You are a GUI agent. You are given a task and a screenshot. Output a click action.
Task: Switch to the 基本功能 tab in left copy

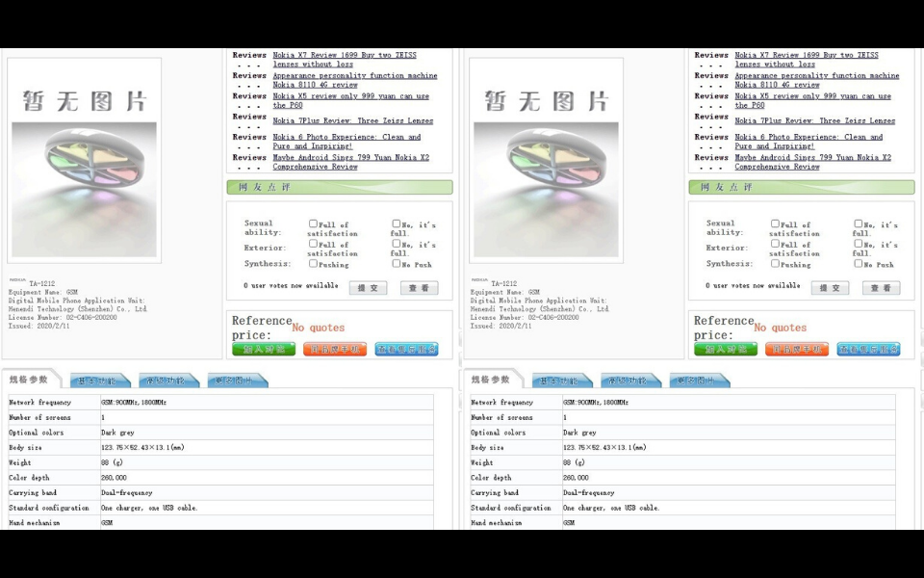[x=98, y=381]
